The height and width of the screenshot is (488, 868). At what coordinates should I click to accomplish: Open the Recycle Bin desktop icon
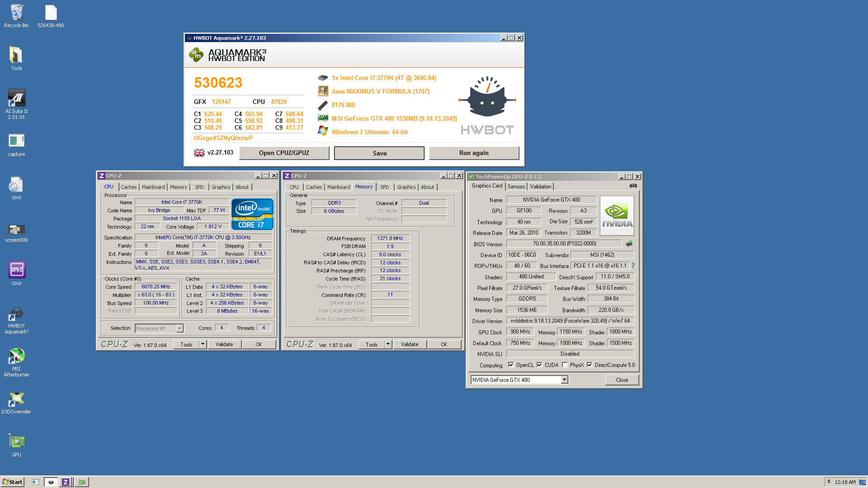(16, 16)
